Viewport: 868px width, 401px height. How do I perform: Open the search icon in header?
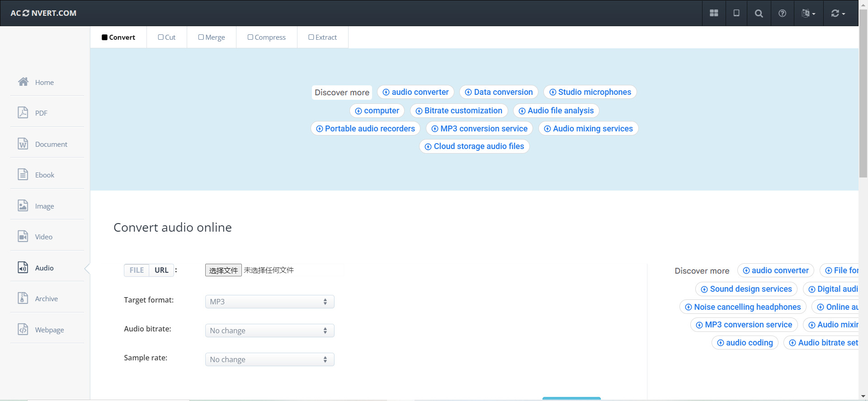coord(759,13)
